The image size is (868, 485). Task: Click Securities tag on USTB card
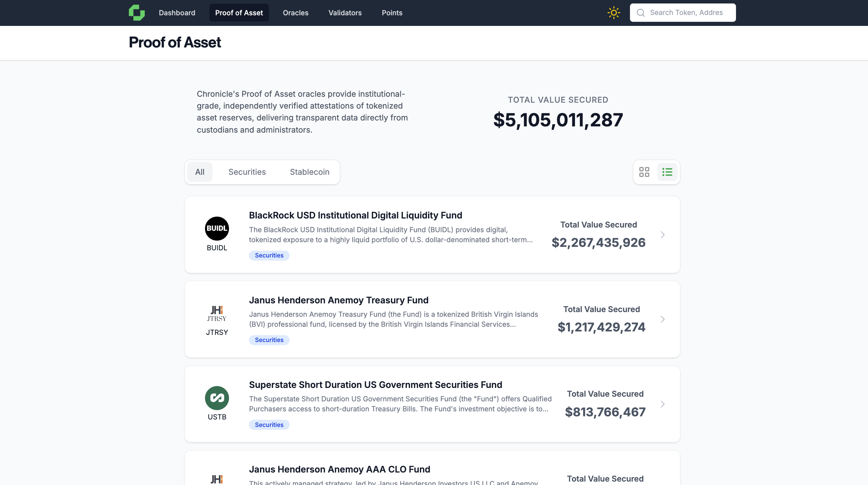point(269,425)
